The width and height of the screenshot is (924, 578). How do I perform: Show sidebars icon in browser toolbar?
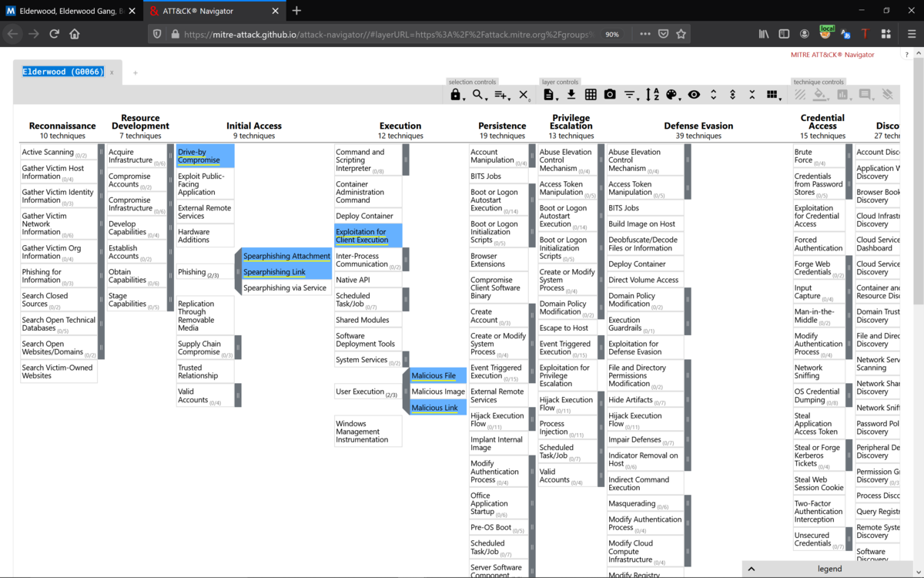point(784,34)
